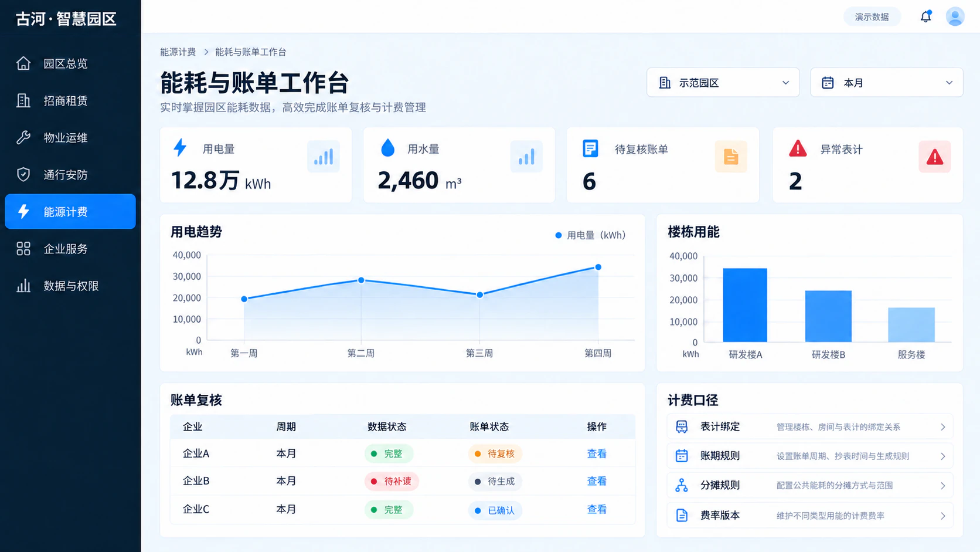The height and width of the screenshot is (552, 980).
Task: Click the 待生成 status badge
Action: [x=495, y=481]
